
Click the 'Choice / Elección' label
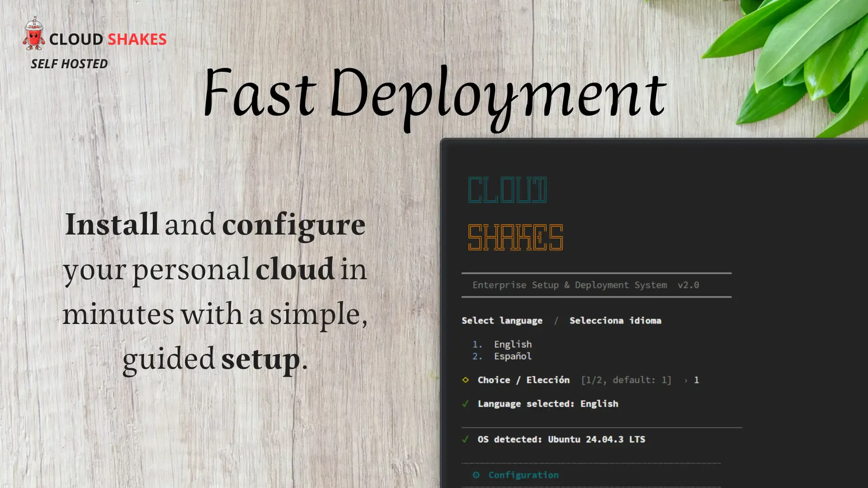click(524, 380)
